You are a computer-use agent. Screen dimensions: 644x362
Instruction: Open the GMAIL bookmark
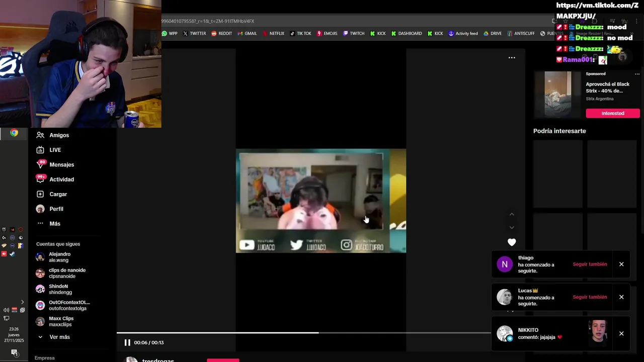[x=247, y=34]
